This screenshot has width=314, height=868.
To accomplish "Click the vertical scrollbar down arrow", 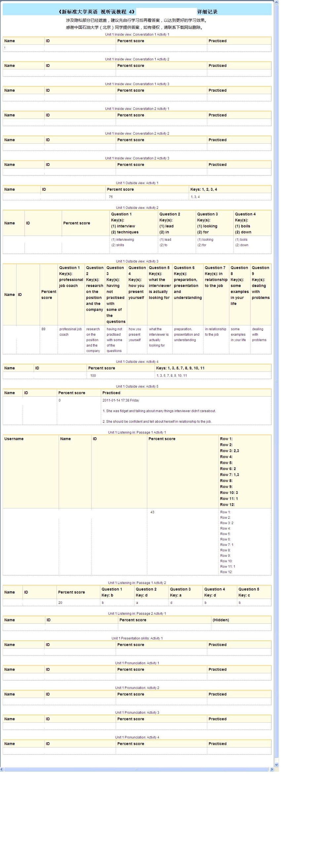I will tap(276, 765).
